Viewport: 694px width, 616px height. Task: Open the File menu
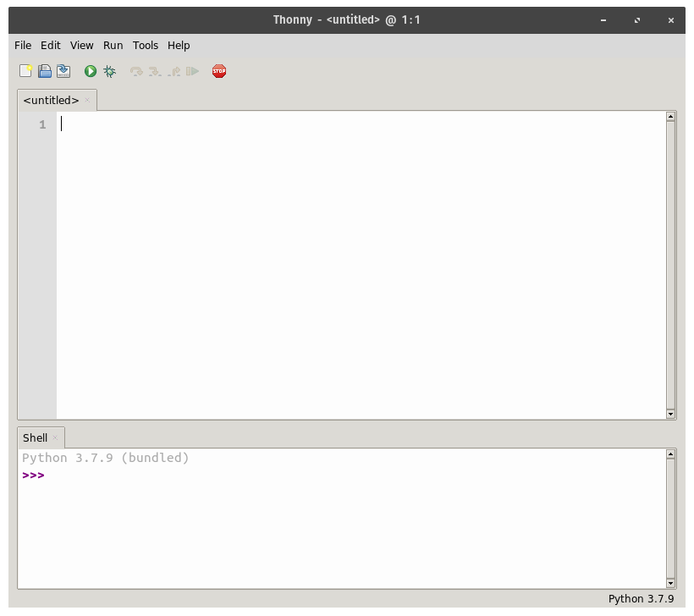pyautogui.click(x=23, y=46)
